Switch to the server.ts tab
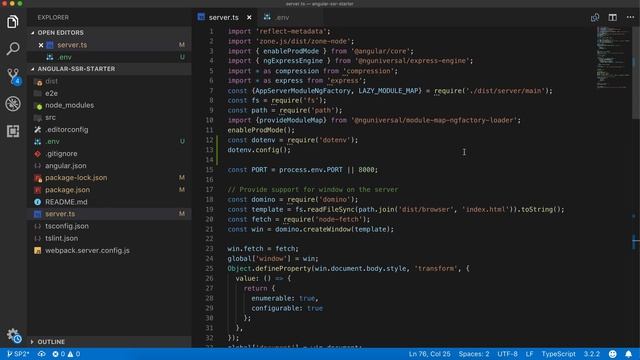The image size is (640, 360). [224, 18]
